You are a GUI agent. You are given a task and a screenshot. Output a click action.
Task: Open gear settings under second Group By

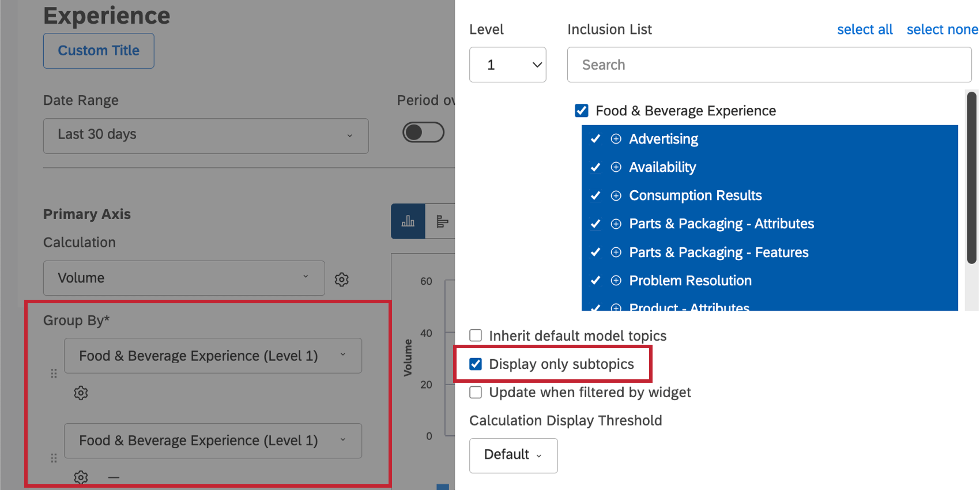click(81, 477)
